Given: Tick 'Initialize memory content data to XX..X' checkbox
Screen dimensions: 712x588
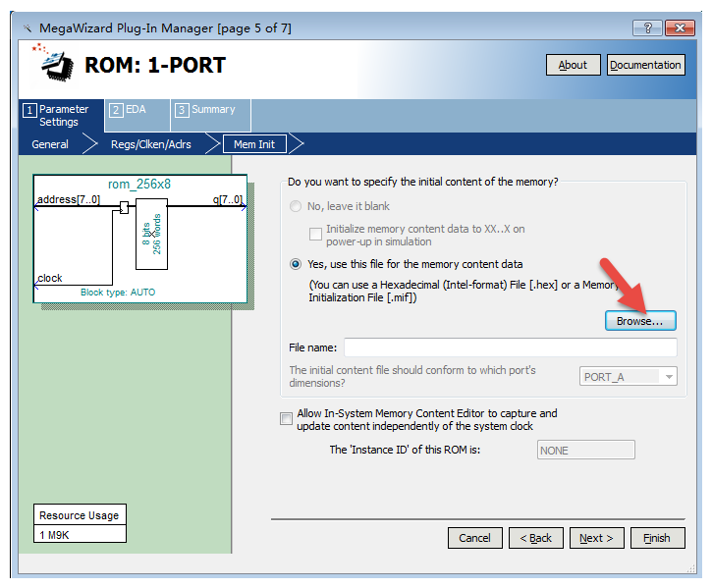Looking at the screenshot, I should (x=315, y=234).
